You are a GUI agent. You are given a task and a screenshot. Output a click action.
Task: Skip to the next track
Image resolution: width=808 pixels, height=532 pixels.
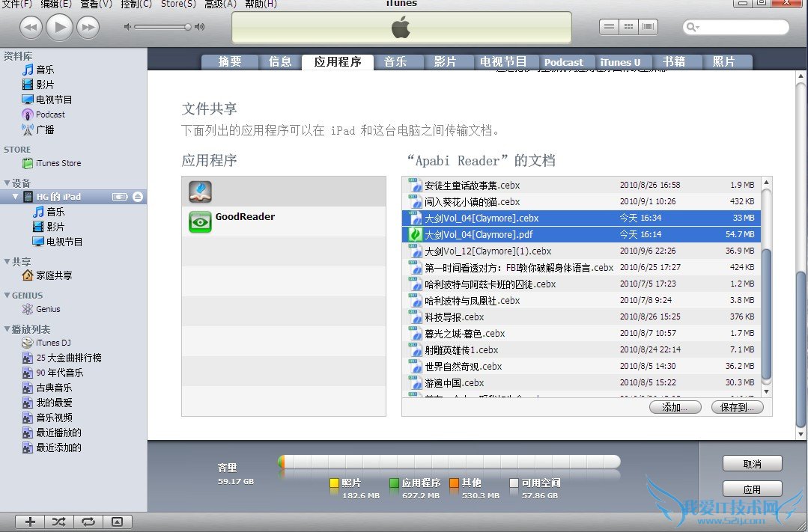click(x=88, y=28)
